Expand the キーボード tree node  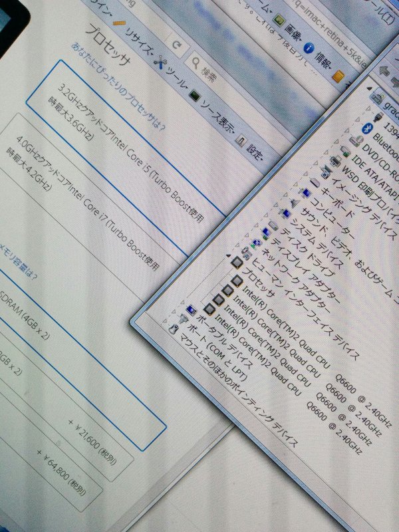point(305,174)
